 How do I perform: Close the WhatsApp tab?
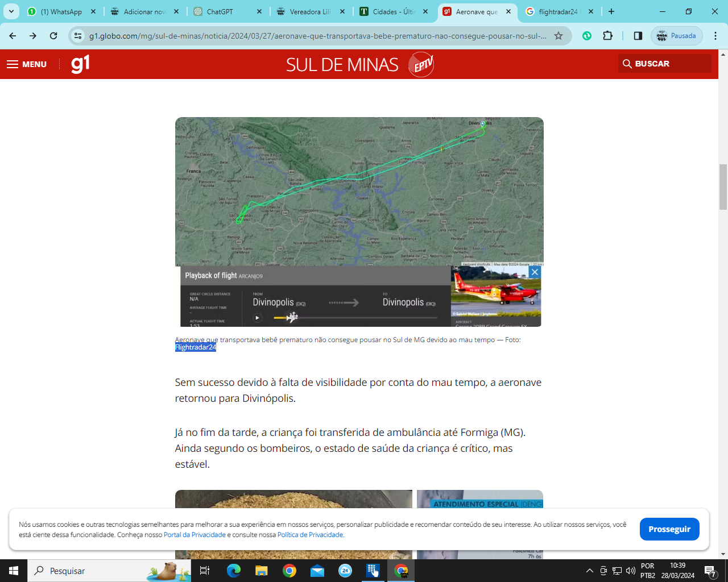[93, 11]
